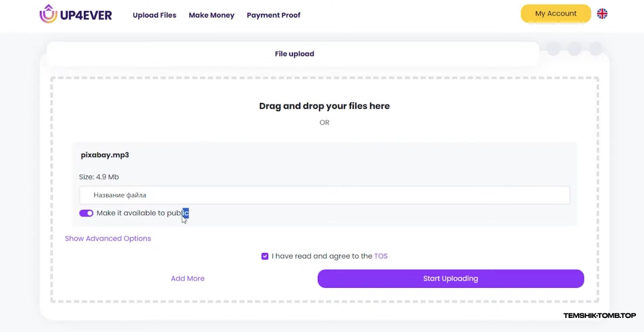Click the 'Drag and drop your files here' area
Screen dimensions: 644x332
click(325, 106)
